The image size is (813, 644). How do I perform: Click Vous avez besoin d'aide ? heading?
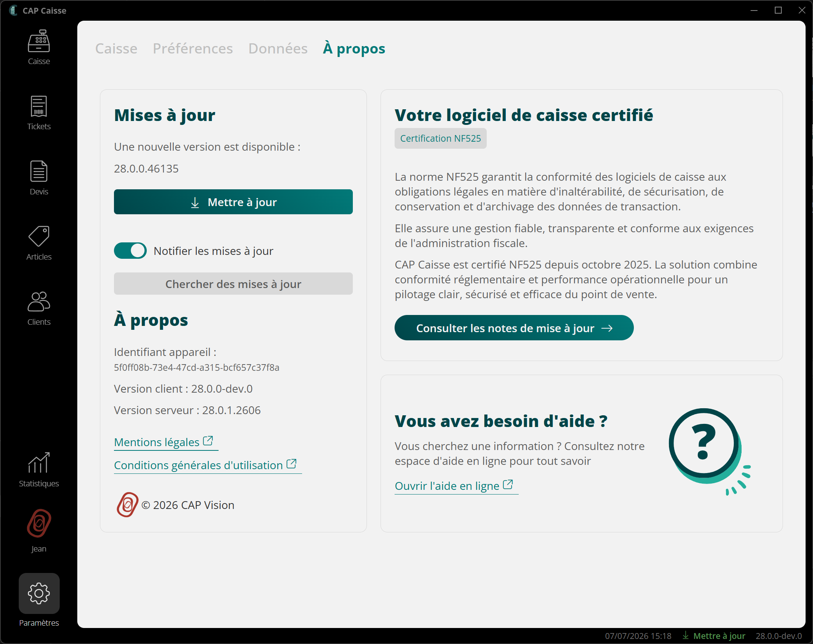tap(501, 421)
